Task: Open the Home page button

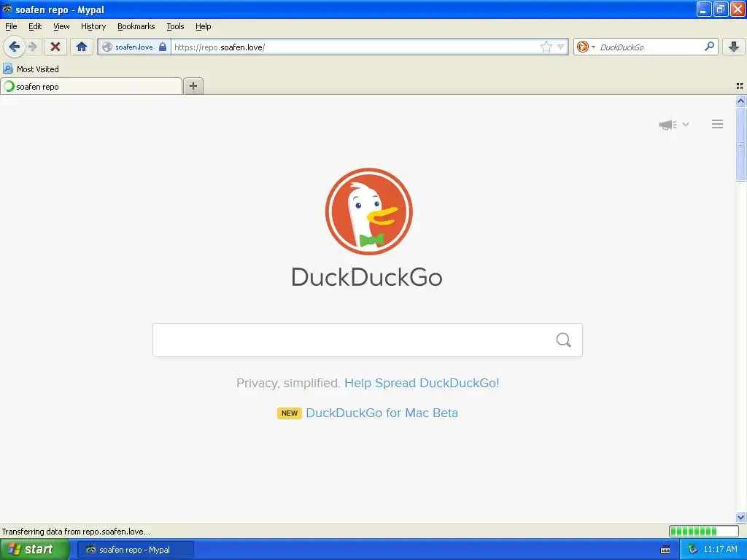Action: point(82,47)
